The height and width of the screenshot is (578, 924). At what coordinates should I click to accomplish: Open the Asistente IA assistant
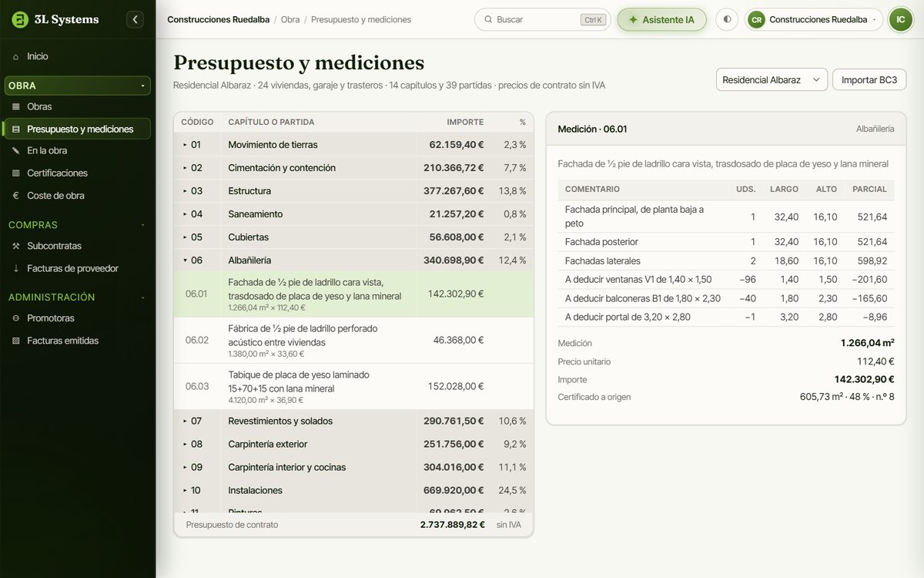661,19
